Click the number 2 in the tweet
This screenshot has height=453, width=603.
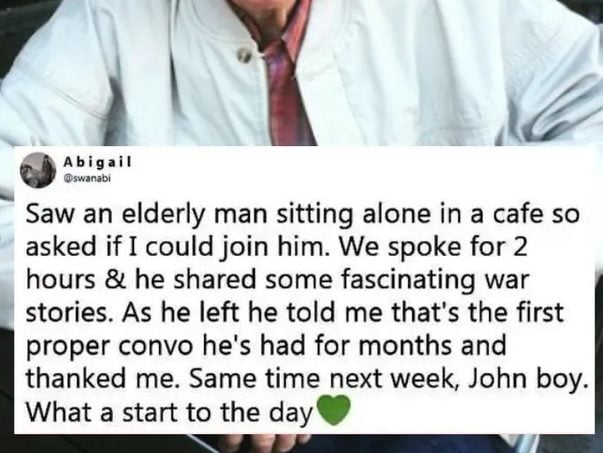point(519,247)
